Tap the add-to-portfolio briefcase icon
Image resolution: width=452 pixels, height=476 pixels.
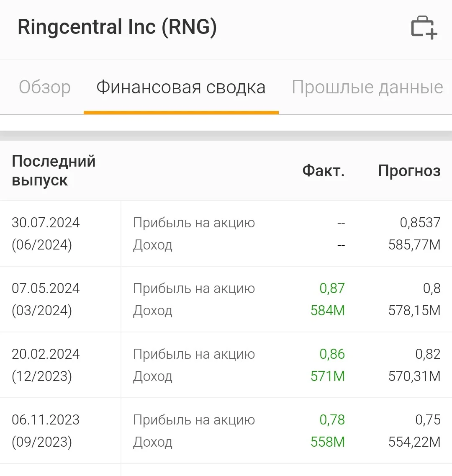click(x=424, y=28)
